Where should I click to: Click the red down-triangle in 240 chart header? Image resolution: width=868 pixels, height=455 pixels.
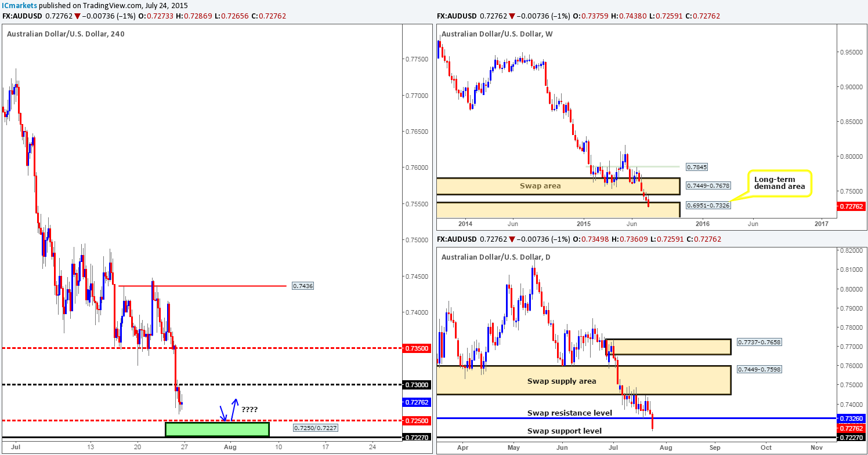(x=77, y=16)
